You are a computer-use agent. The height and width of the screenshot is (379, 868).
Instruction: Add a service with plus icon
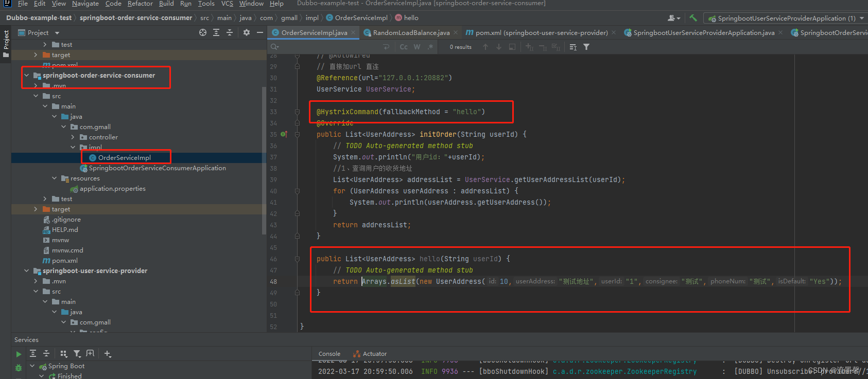pyautogui.click(x=108, y=353)
